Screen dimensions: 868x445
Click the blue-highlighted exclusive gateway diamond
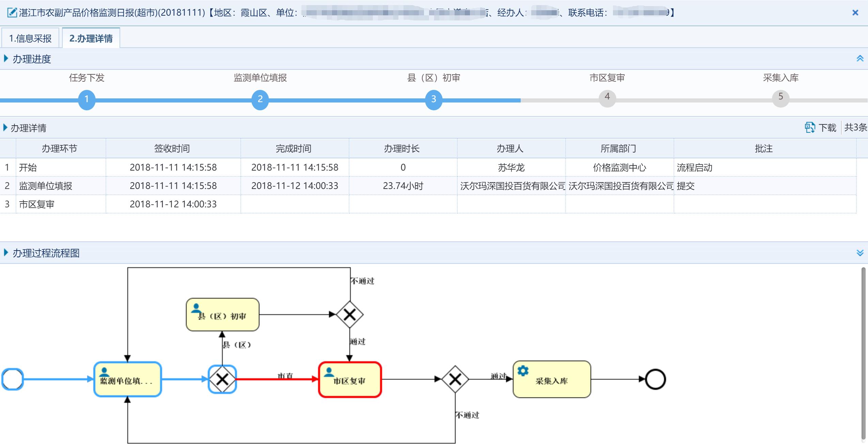click(x=222, y=379)
